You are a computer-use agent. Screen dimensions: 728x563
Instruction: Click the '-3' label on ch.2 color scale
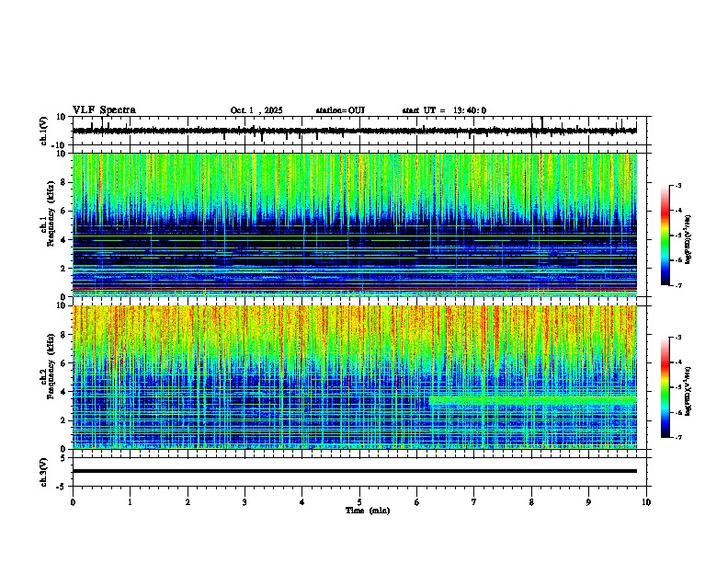pyautogui.click(x=677, y=338)
